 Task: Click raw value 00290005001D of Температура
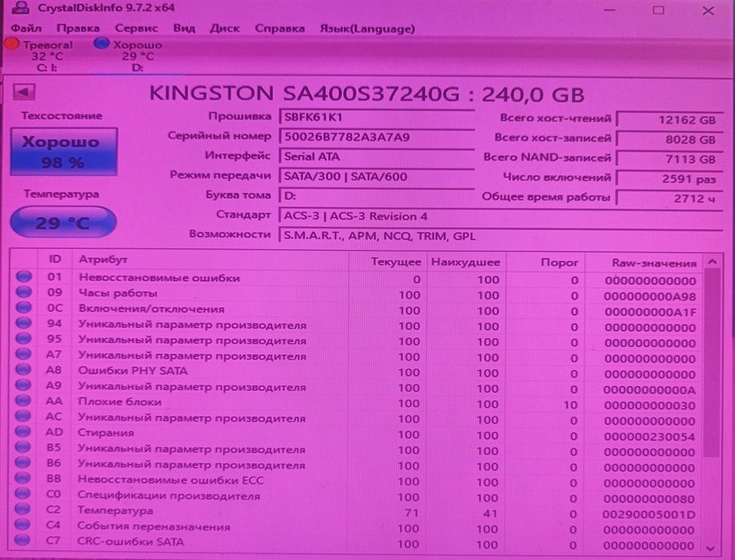click(x=648, y=514)
